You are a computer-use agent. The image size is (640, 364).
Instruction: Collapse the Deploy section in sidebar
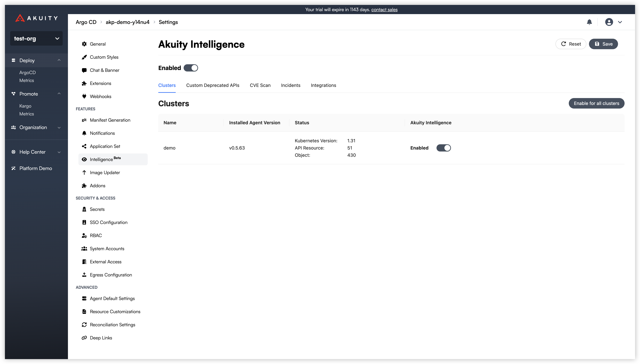click(59, 60)
